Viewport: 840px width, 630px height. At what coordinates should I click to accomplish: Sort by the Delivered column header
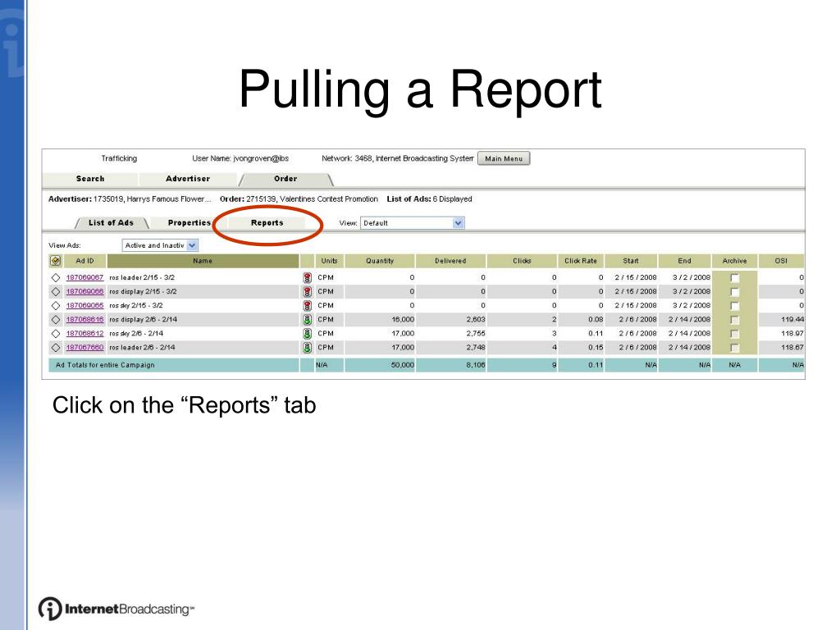pos(450,261)
